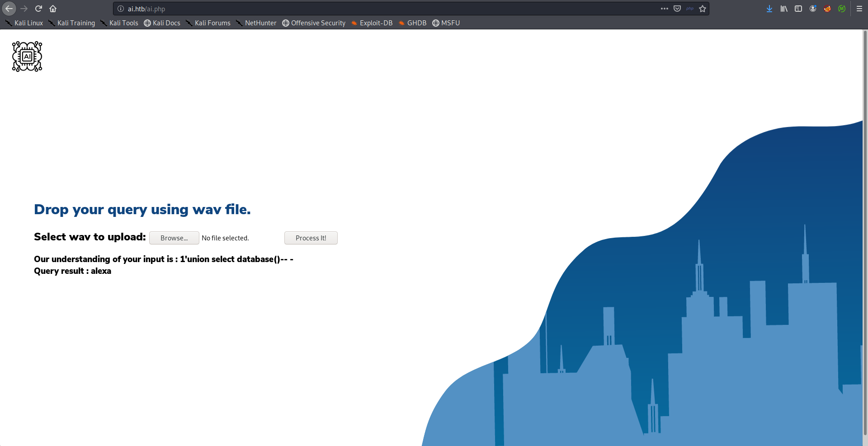Open the Downloads panel
The image size is (868, 446).
tap(769, 9)
